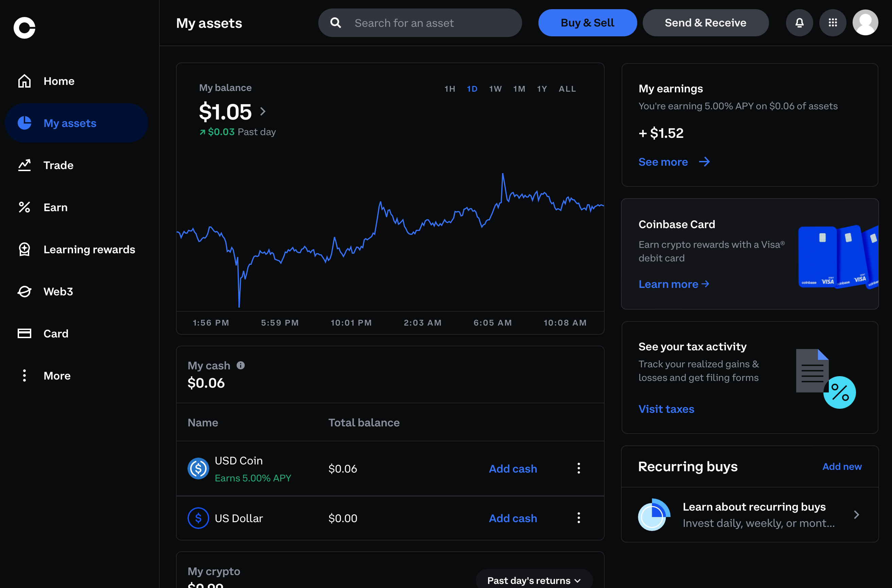The width and height of the screenshot is (892, 588).
Task: Click the Home house icon
Action: (24, 81)
